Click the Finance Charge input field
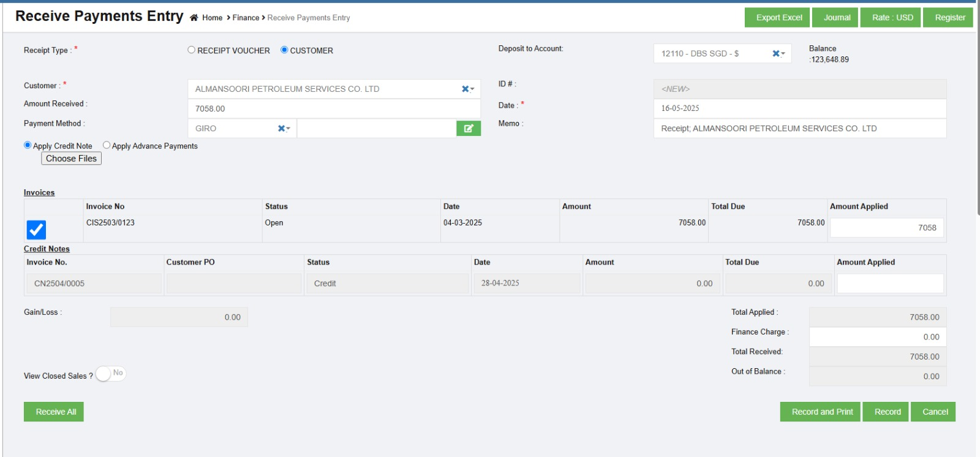 [877, 337]
